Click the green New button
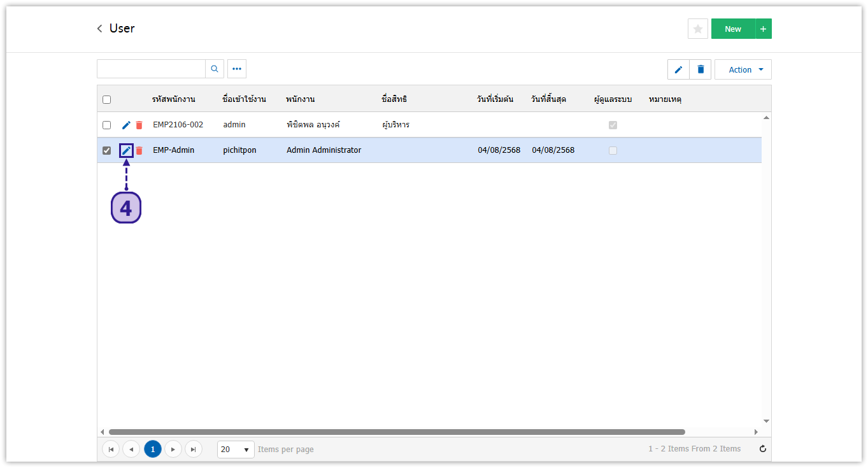 point(733,29)
